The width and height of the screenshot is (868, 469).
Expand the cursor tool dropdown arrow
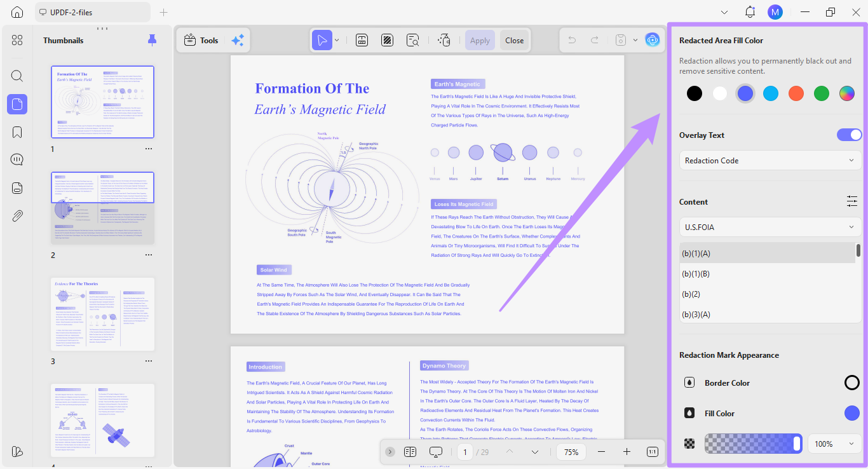337,40
